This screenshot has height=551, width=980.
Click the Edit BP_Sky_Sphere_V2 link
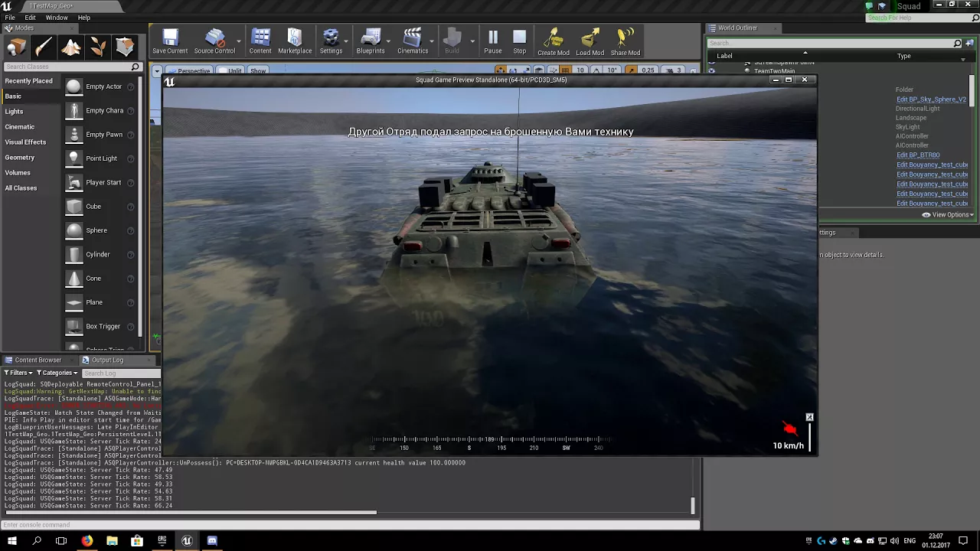(x=931, y=99)
